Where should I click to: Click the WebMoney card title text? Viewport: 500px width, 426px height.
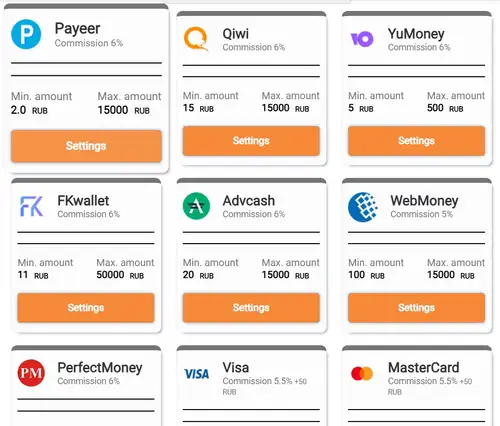pos(424,201)
